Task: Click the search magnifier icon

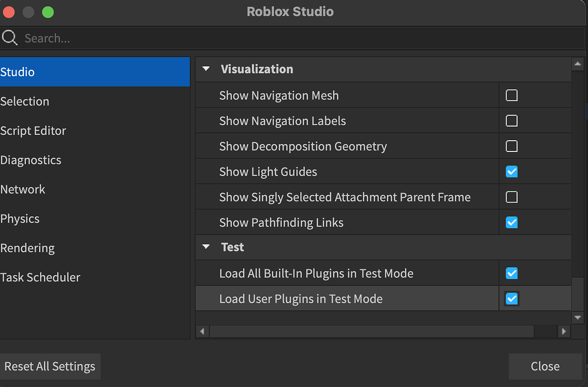Action: pyautogui.click(x=10, y=38)
